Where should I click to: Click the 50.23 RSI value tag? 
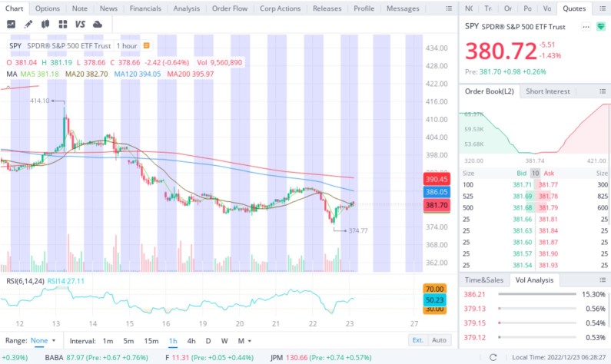pos(434,300)
